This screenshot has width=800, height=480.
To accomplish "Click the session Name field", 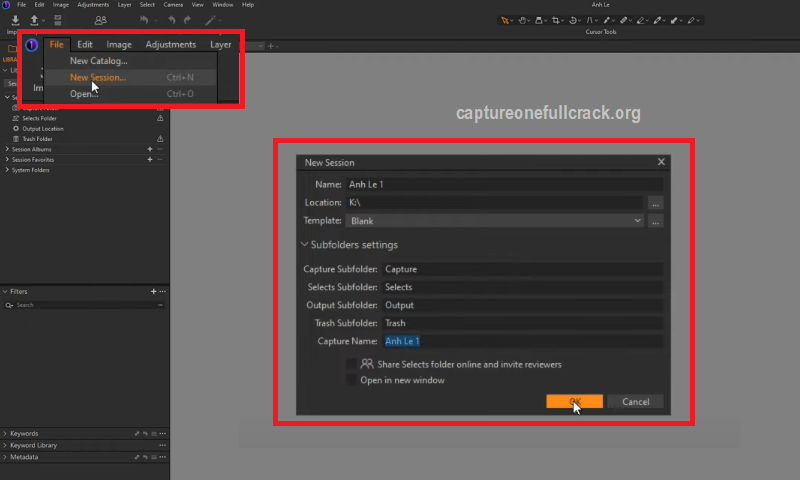I will (x=505, y=184).
